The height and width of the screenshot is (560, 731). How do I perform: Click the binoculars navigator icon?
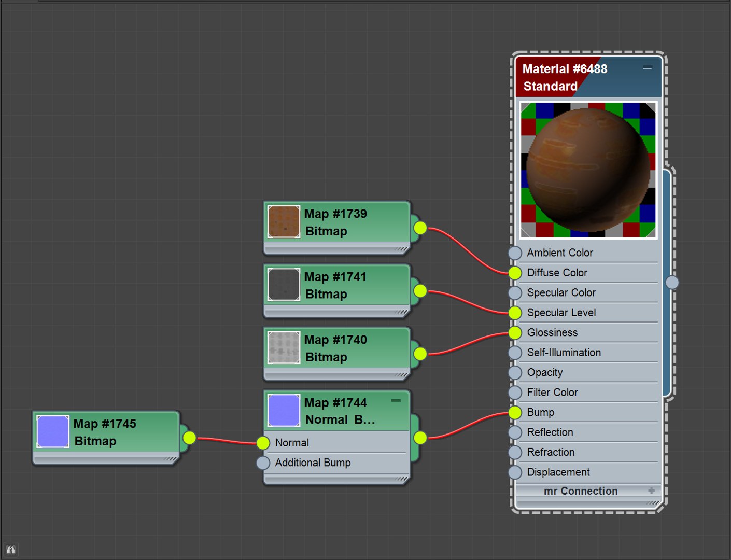point(10,550)
